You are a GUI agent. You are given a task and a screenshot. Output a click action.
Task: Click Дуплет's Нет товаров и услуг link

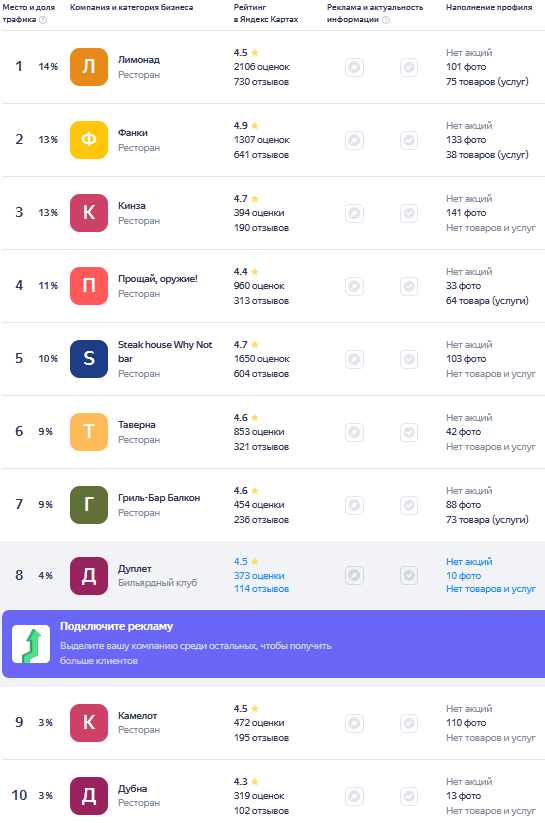[x=490, y=589]
